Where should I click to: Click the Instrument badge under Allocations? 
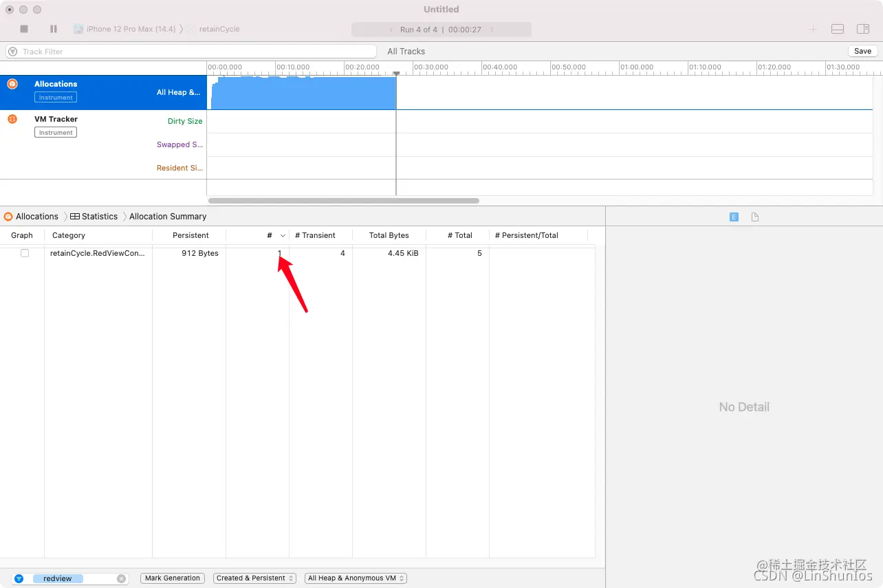point(56,98)
